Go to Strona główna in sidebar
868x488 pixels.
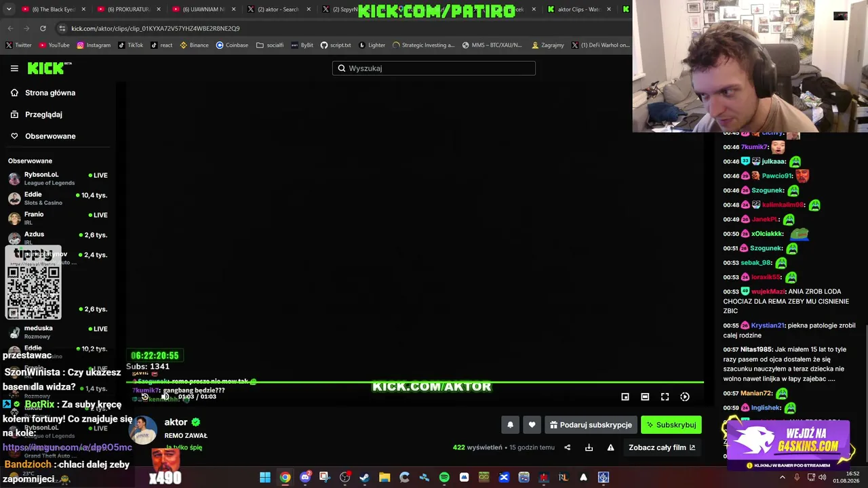[x=50, y=93]
